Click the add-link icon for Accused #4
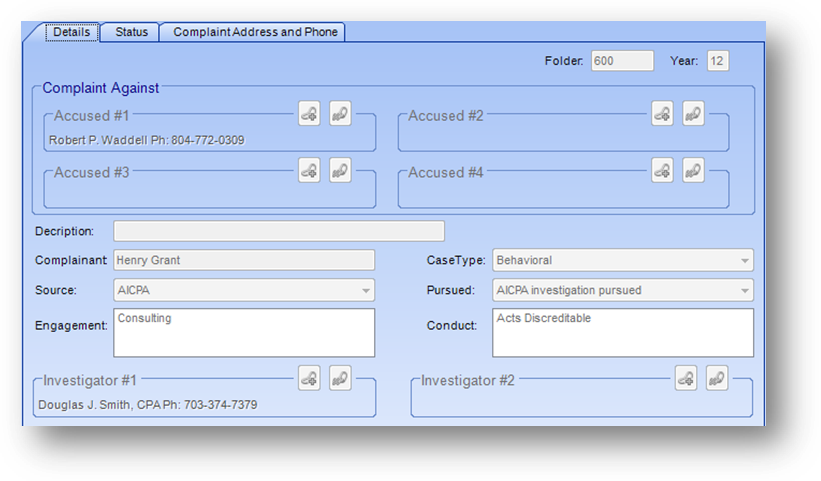This screenshot has width=821, height=481. (662, 171)
